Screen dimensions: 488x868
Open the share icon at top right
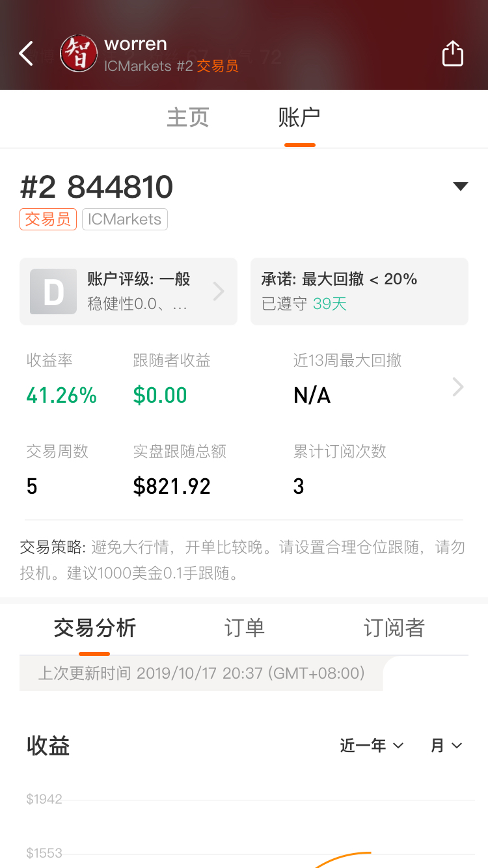coord(453,53)
